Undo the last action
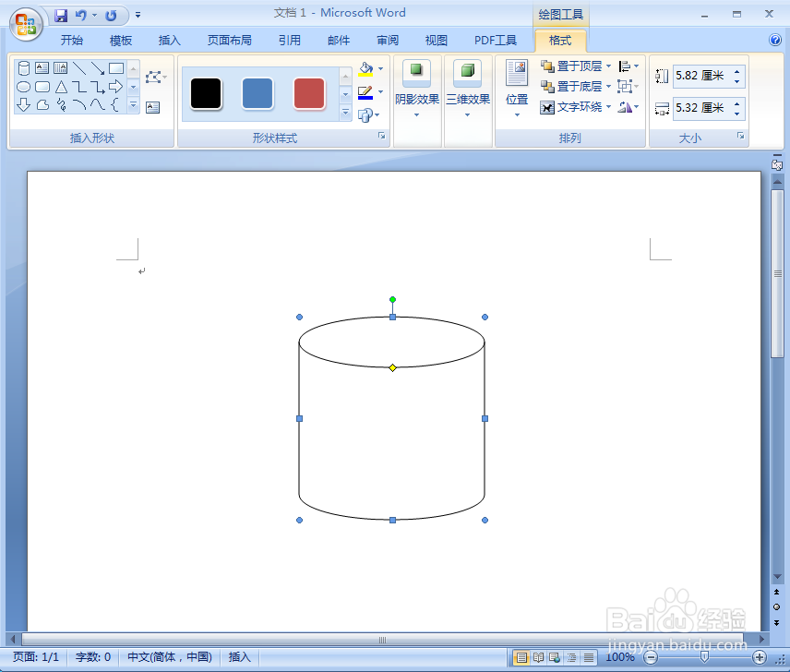 [80, 16]
